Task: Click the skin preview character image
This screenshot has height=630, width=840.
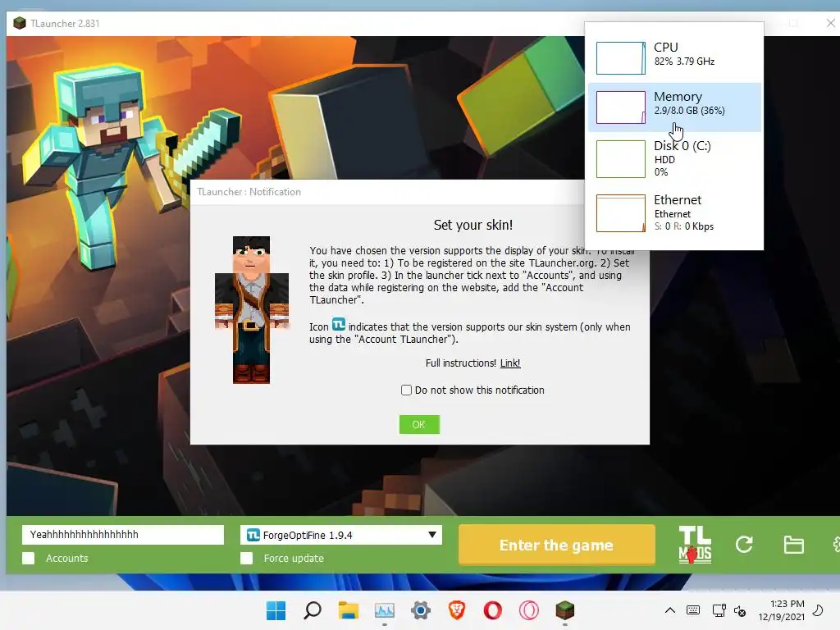Action: coord(251,309)
